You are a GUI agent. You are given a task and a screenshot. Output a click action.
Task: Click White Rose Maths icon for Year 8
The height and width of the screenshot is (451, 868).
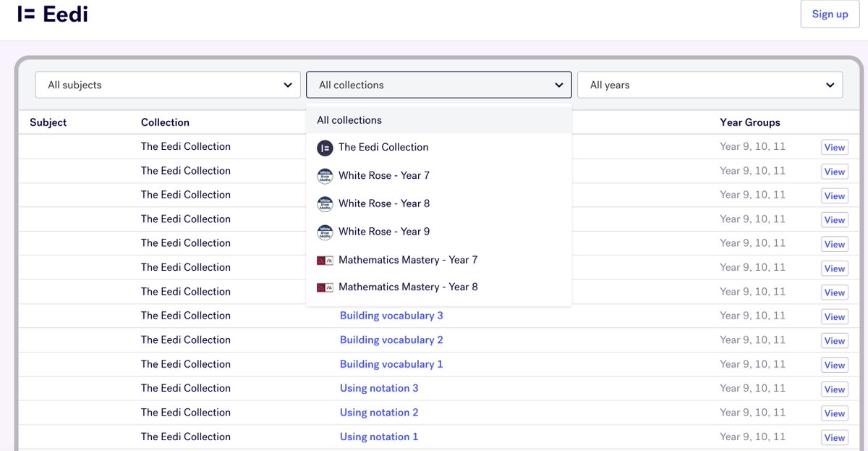(325, 204)
